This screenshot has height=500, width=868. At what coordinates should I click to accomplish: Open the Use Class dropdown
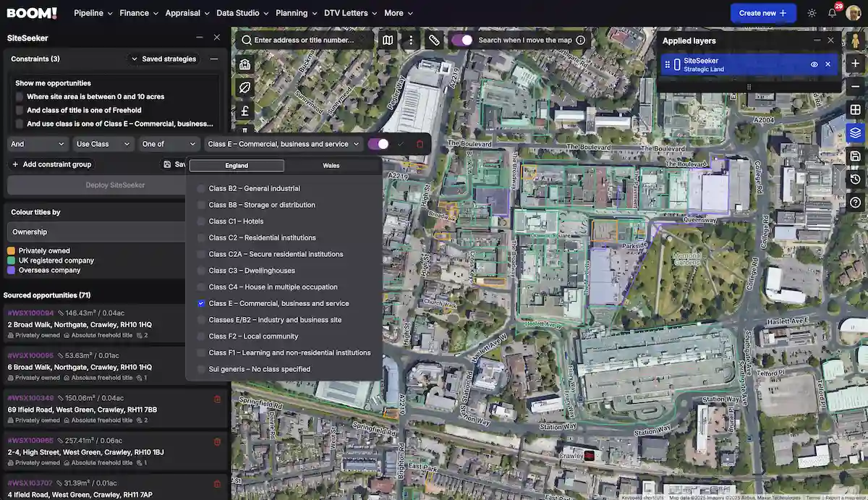pos(103,144)
